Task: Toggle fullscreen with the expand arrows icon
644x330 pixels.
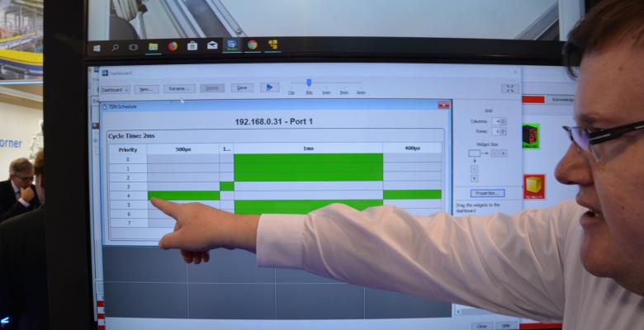Action: click(510, 88)
